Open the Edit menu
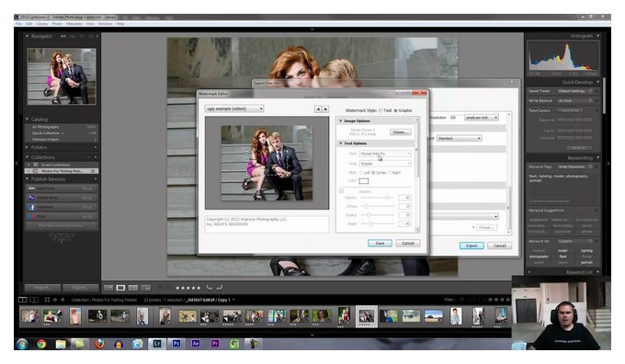This screenshot has height=364, width=625. [x=29, y=24]
